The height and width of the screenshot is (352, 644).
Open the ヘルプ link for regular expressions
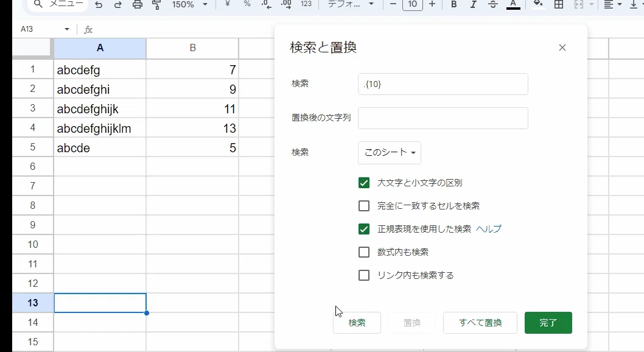pos(488,229)
